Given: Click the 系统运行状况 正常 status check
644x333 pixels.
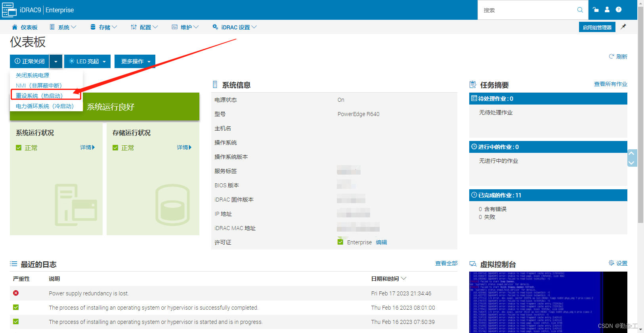Looking at the screenshot, I should point(19,148).
